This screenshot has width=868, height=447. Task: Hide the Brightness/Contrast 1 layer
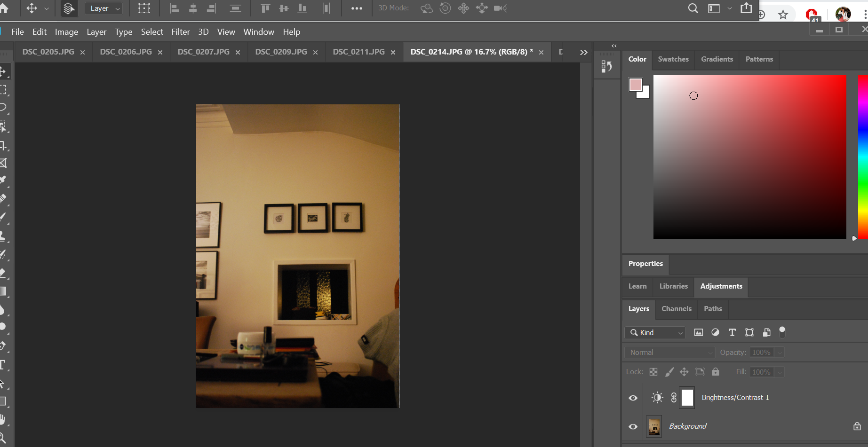(x=633, y=398)
